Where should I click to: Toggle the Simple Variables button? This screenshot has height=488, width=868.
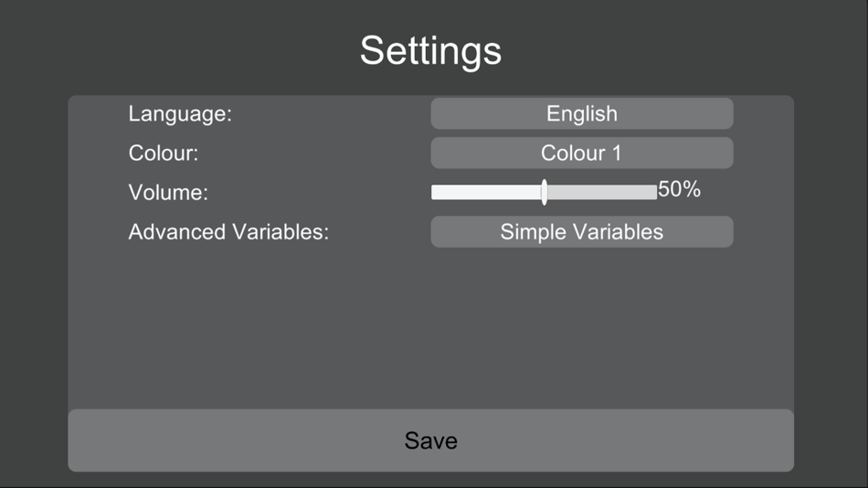click(581, 232)
